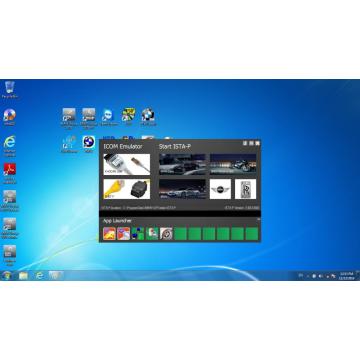Start ISTA-P with the MINI logo tile
Viewport: 360px width, 360px height.
[220, 189]
